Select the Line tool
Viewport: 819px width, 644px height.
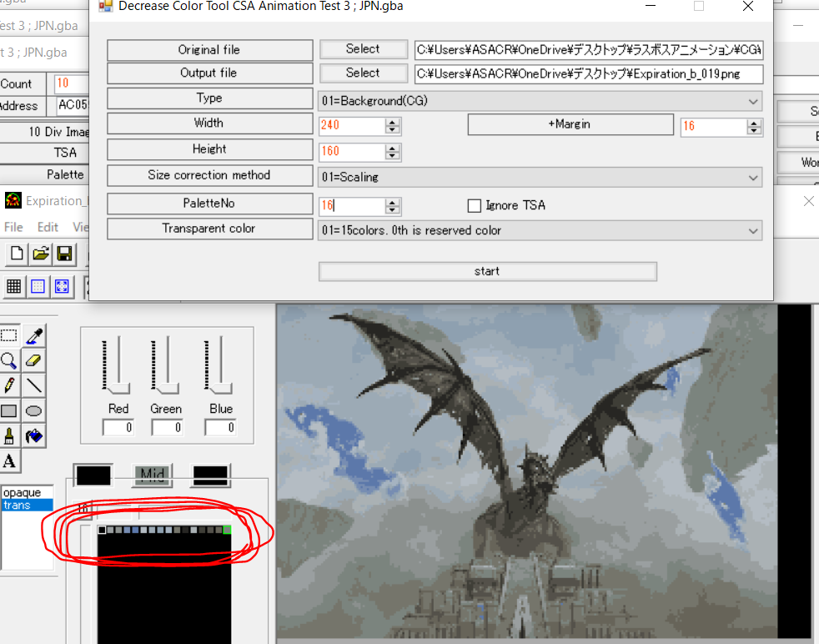point(33,385)
